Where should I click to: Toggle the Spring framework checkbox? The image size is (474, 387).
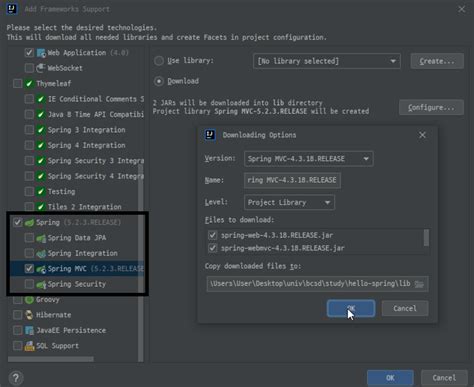(18, 222)
